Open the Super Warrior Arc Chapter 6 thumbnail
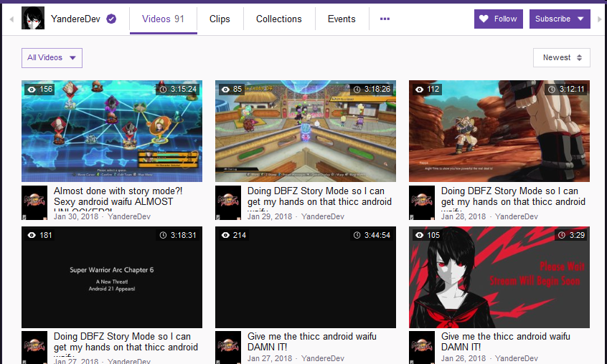The height and width of the screenshot is (364, 607). click(112, 277)
